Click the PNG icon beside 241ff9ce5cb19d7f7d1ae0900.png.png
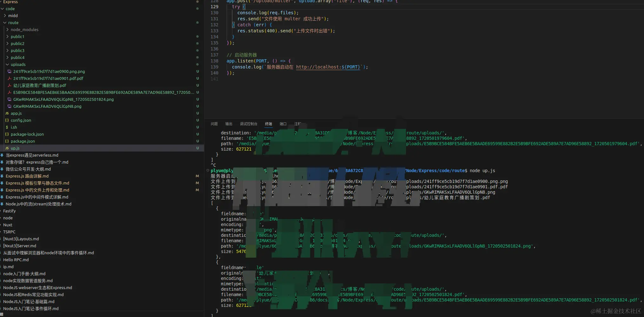This screenshot has height=317, width=644. pyautogui.click(x=10, y=72)
